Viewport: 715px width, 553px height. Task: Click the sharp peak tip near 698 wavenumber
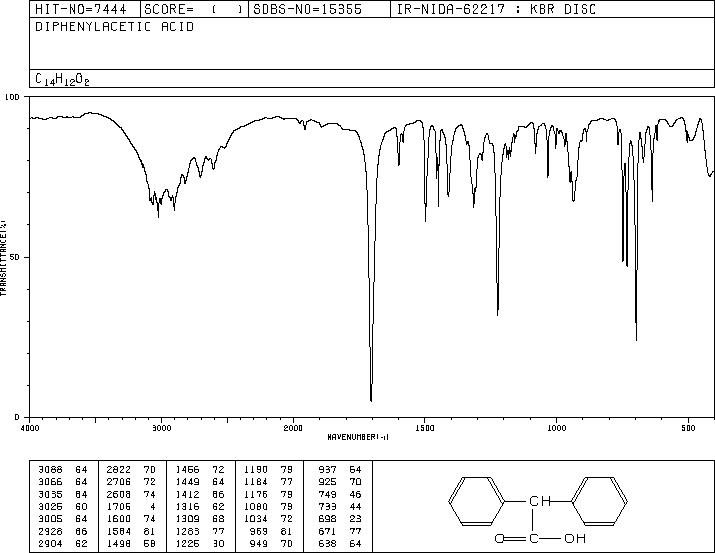click(636, 339)
